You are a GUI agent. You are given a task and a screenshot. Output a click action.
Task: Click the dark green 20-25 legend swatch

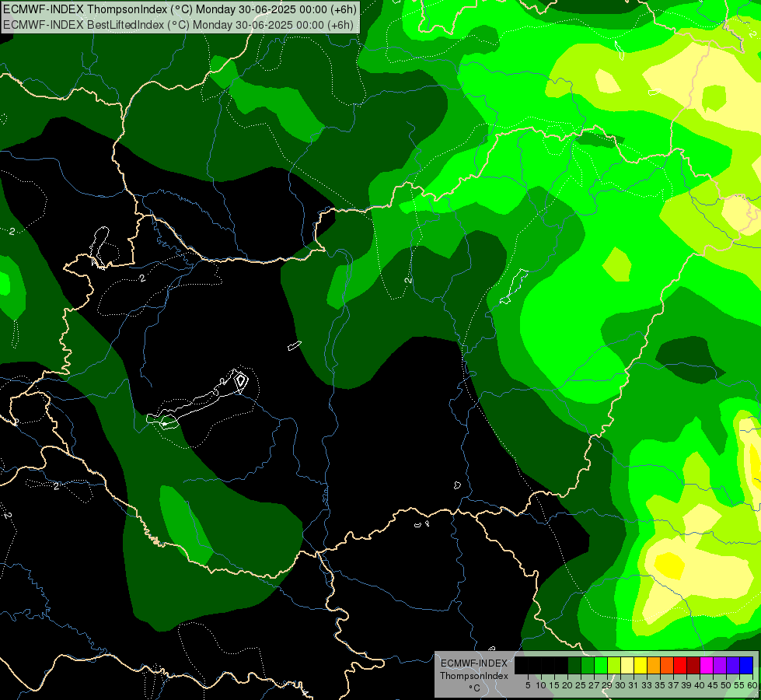pyautogui.click(x=574, y=665)
